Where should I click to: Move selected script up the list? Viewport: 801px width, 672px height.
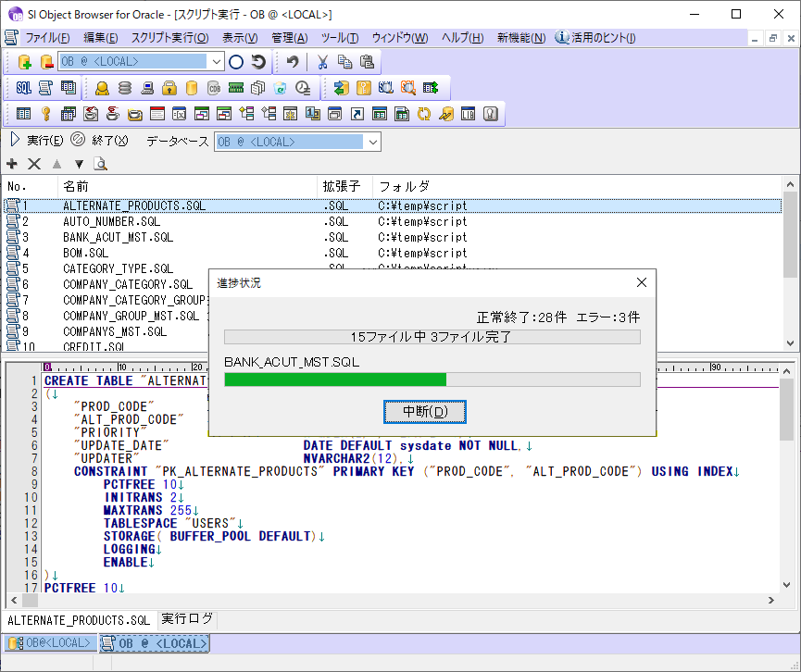pyautogui.click(x=57, y=164)
